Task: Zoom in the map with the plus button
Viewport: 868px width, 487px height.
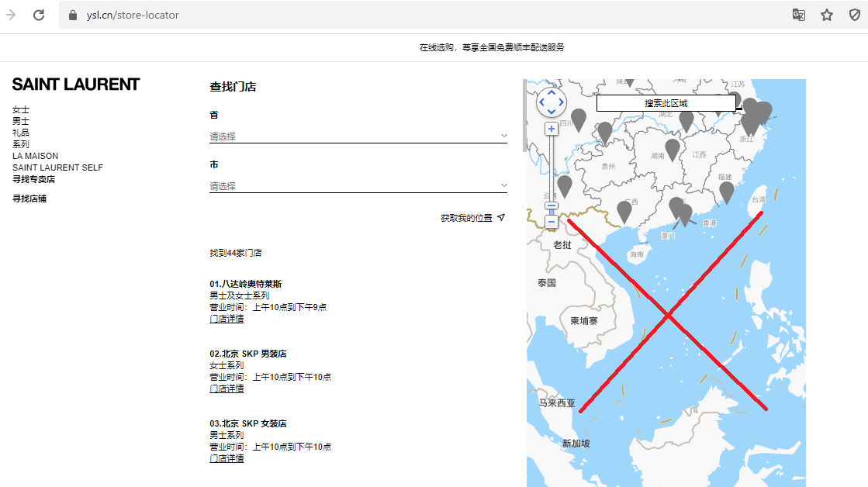Action: (x=552, y=129)
